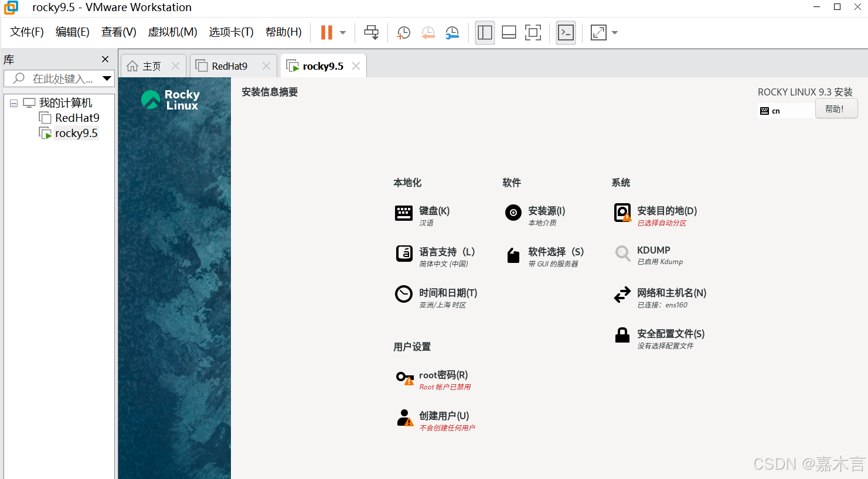Open installation source 安装源(I)
Screen dimensions: 868x479
(535, 215)
